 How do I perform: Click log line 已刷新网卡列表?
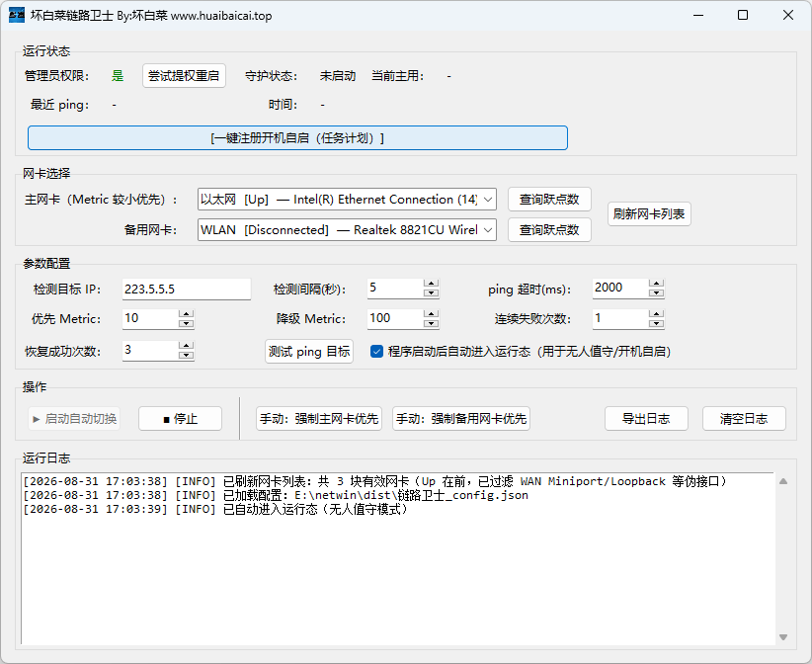(x=375, y=481)
